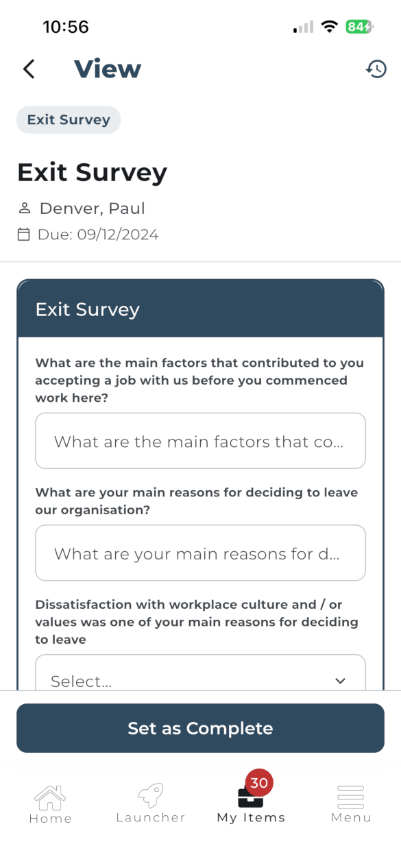
Task: Expand the workplace culture Select dropdown
Action: pyautogui.click(x=200, y=673)
